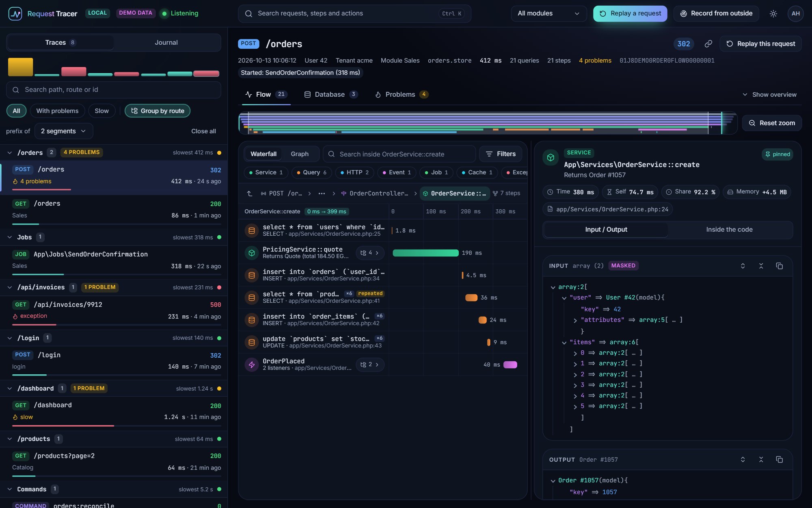Copy the INPUT array with the copy icon
The height and width of the screenshot is (508, 812).
pyautogui.click(x=779, y=266)
